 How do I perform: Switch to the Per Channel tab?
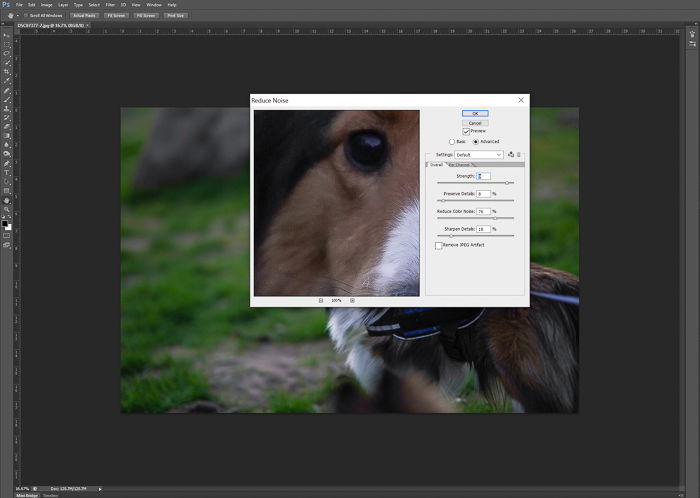click(x=459, y=165)
